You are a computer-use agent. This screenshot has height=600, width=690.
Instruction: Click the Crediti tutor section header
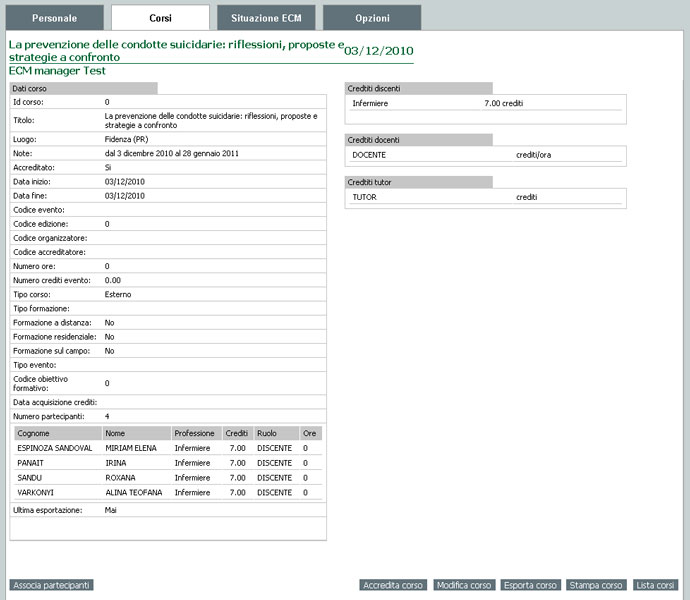418,182
